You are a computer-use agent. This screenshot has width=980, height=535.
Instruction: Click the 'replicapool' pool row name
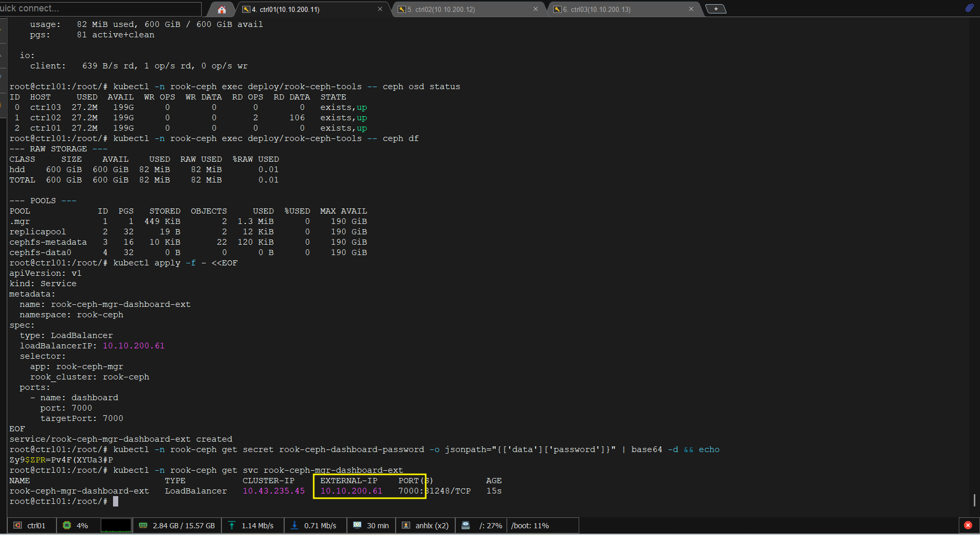[x=37, y=232]
